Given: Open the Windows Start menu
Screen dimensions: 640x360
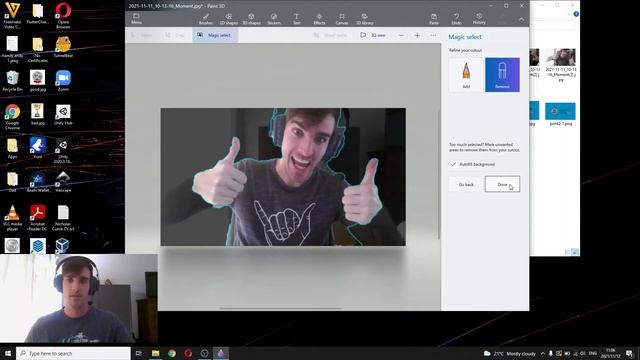Looking at the screenshot, I should 7,353.
